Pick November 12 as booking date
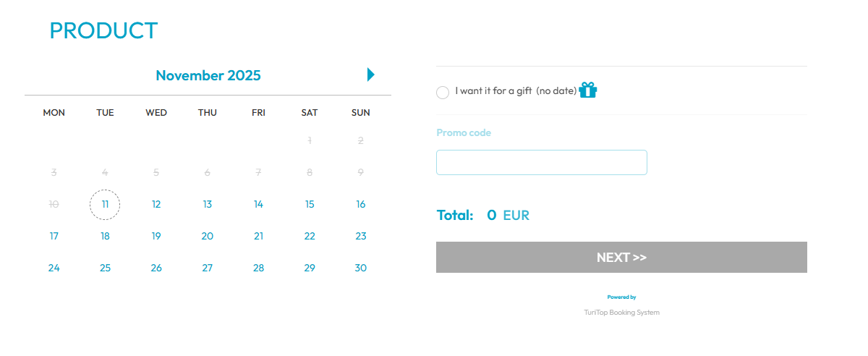Image resolution: width=868 pixels, height=356 pixels. (x=156, y=205)
